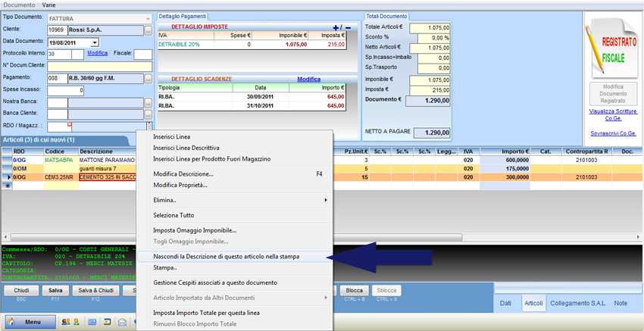The width and height of the screenshot is (644, 331).
Task: Click the minus icon in Dettaglio Imposte
Action: coord(348,27)
